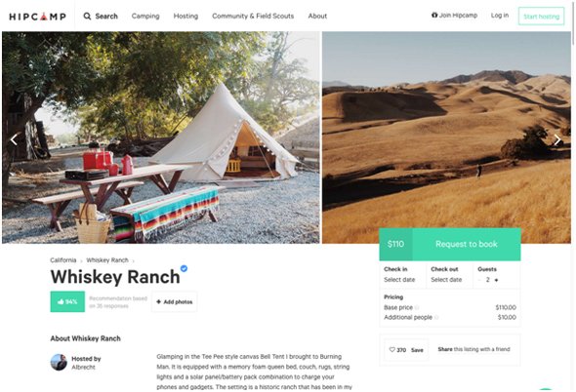Open the Check in date selector
The height and width of the screenshot is (392, 576).
pos(402,275)
